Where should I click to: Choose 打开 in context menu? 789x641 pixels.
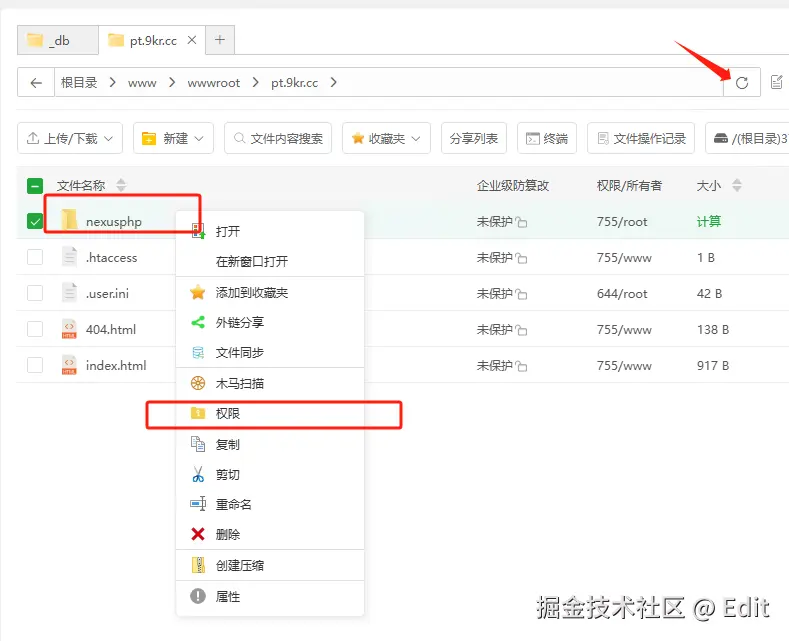(x=270, y=231)
